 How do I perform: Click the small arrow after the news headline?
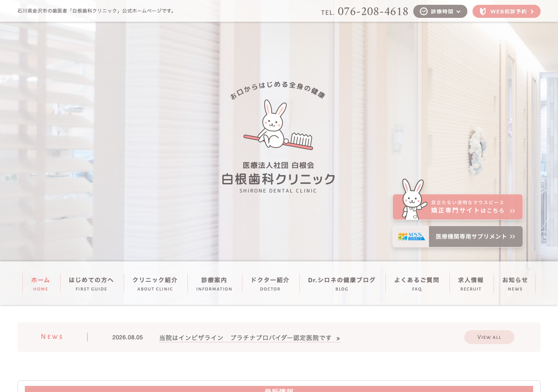[338, 338]
